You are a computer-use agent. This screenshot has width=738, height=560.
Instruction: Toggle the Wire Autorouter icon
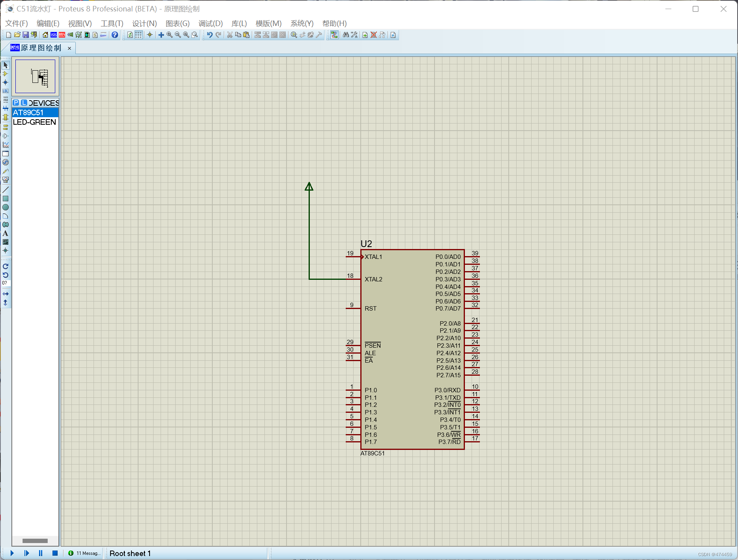334,35
